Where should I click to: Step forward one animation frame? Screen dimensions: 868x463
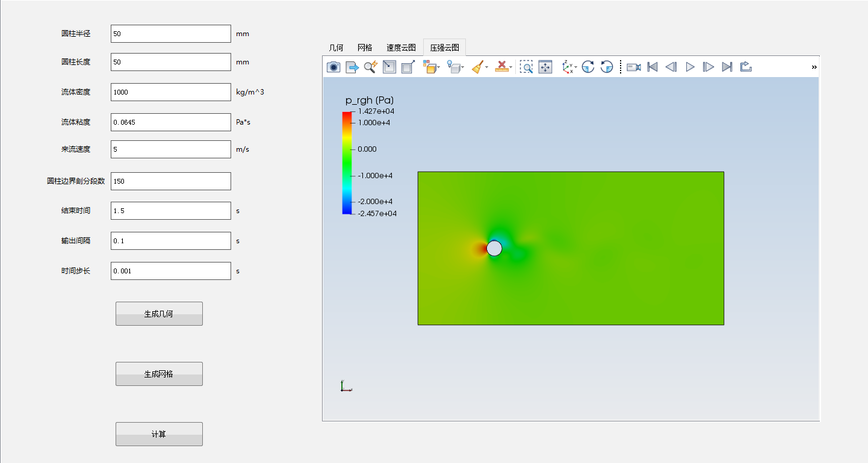708,67
